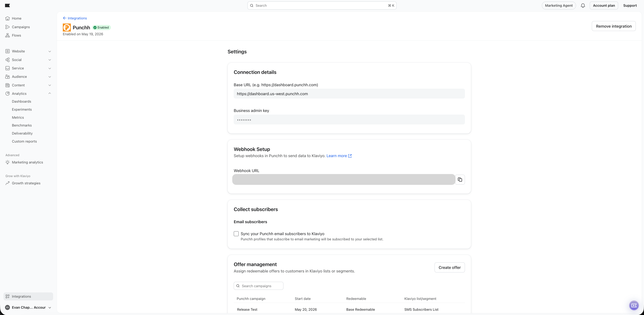The width and height of the screenshot is (644, 315).
Task: Click the Growth strategies trend icon
Action: (x=7, y=183)
